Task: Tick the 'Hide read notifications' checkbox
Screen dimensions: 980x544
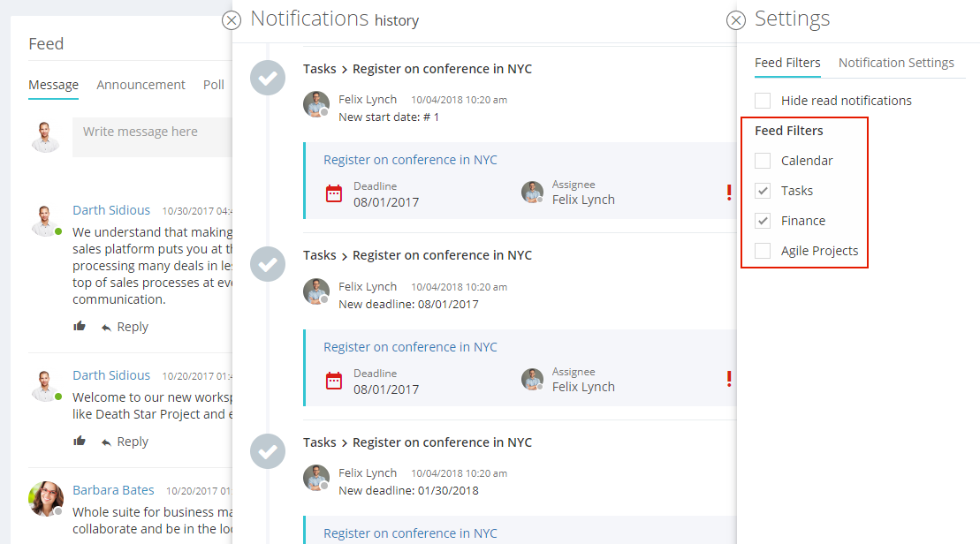Action: [x=763, y=101]
